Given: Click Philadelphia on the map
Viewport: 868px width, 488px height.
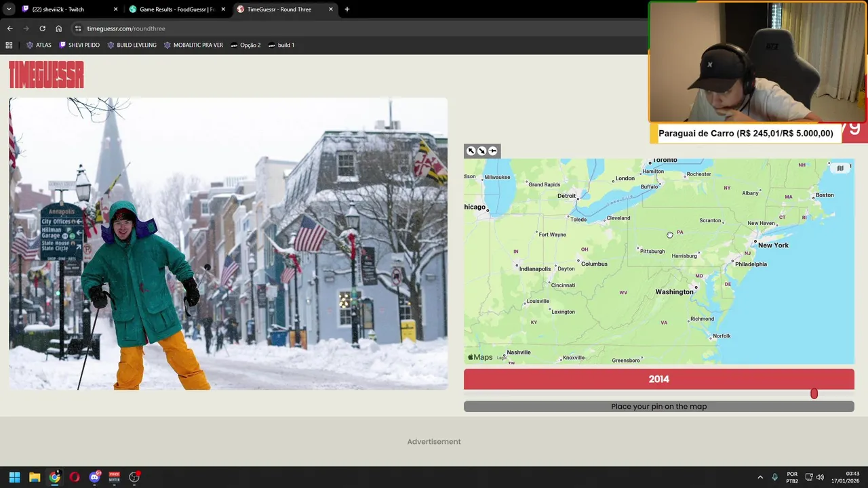Looking at the screenshot, I should point(751,264).
